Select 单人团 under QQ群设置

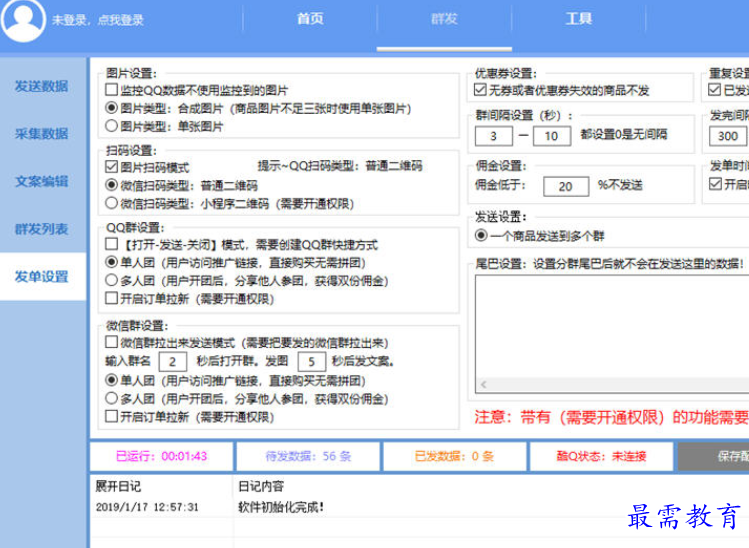pos(111,262)
